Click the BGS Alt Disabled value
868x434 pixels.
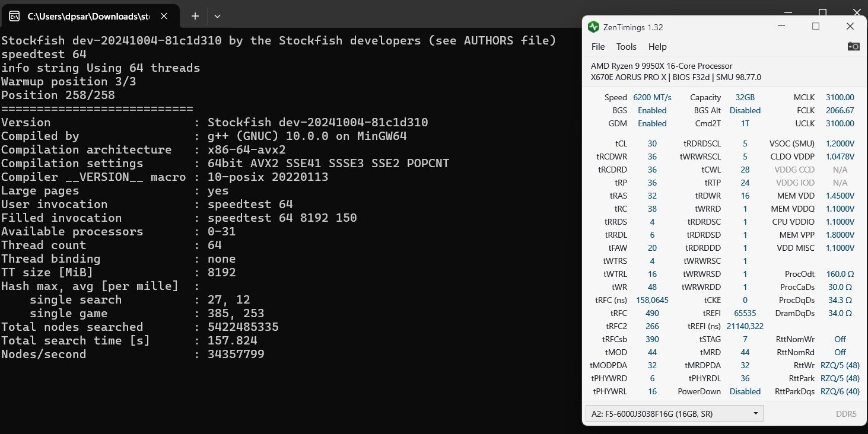pyautogui.click(x=745, y=110)
